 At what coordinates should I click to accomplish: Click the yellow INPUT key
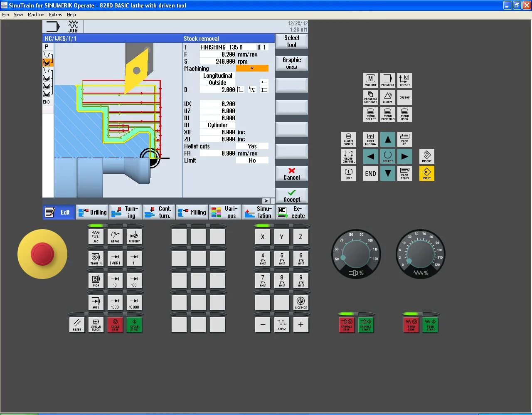point(426,173)
